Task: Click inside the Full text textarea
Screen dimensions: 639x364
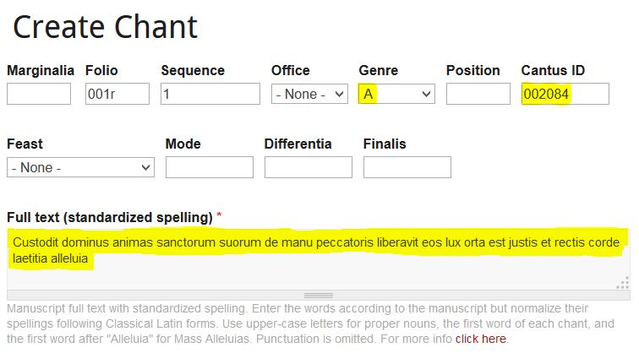Action: tap(318, 270)
